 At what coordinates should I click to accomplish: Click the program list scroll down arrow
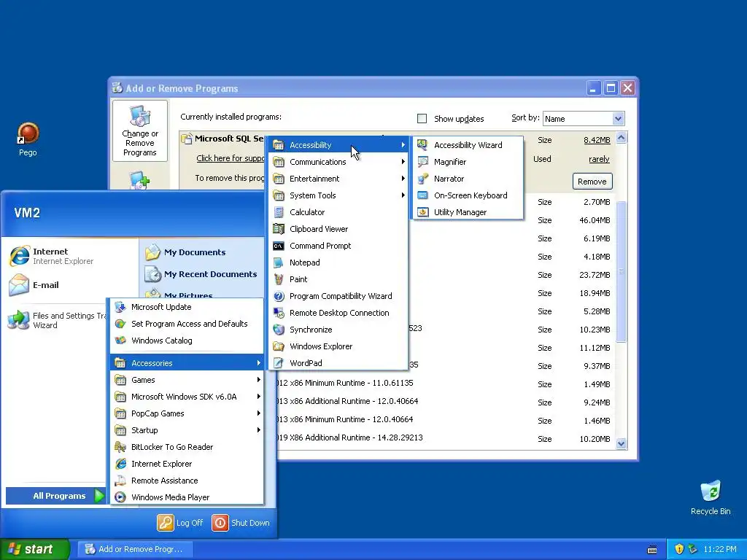tap(621, 444)
